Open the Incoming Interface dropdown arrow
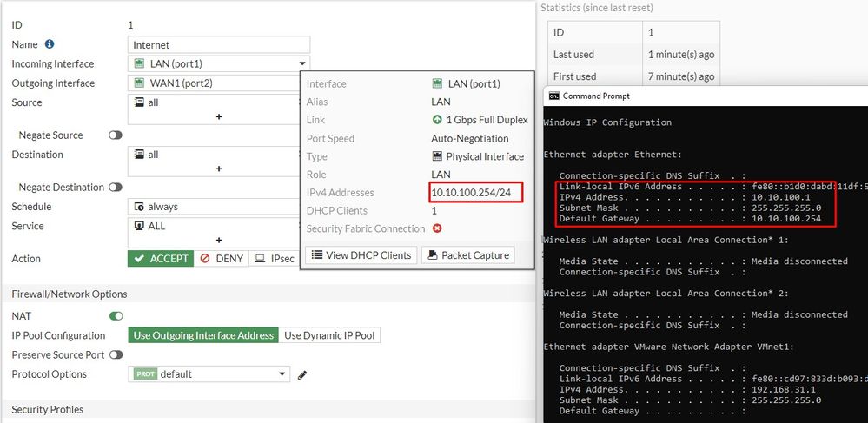 [303, 64]
